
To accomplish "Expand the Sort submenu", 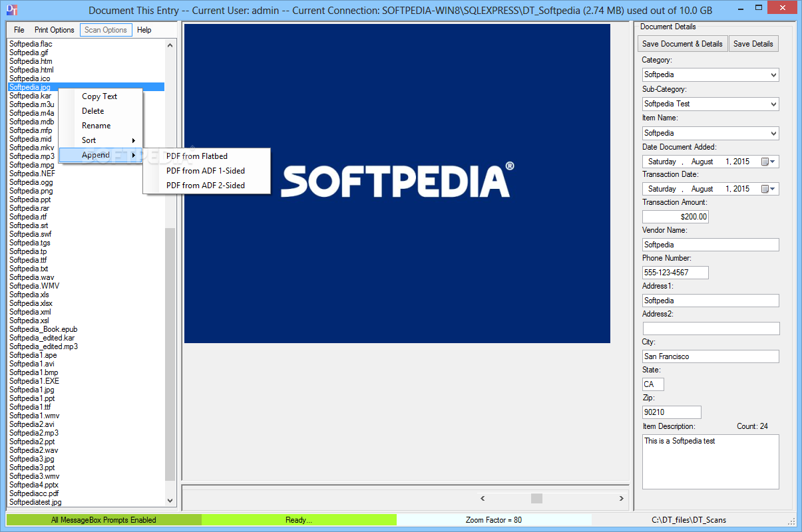I will [100, 140].
